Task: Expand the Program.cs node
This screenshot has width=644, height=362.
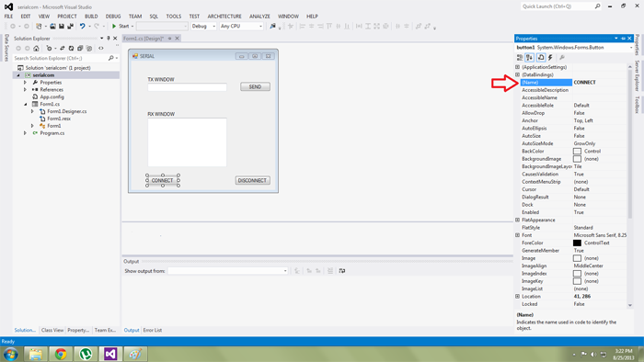Action: pyautogui.click(x=25, y=133)
